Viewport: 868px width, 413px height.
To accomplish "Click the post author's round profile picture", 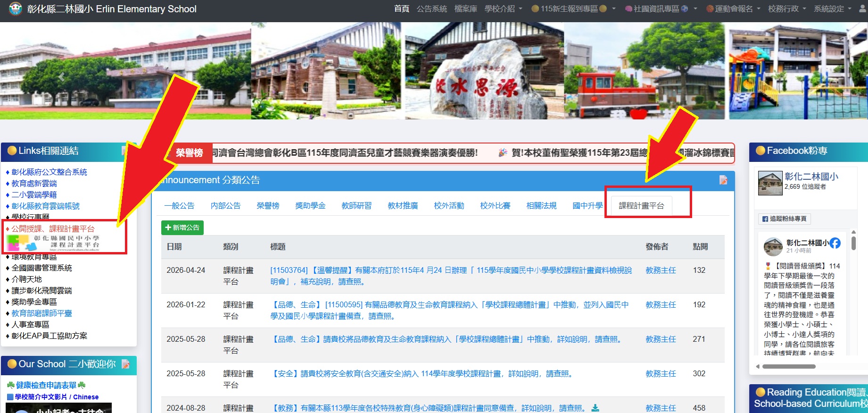I will (x=773, y=247).
